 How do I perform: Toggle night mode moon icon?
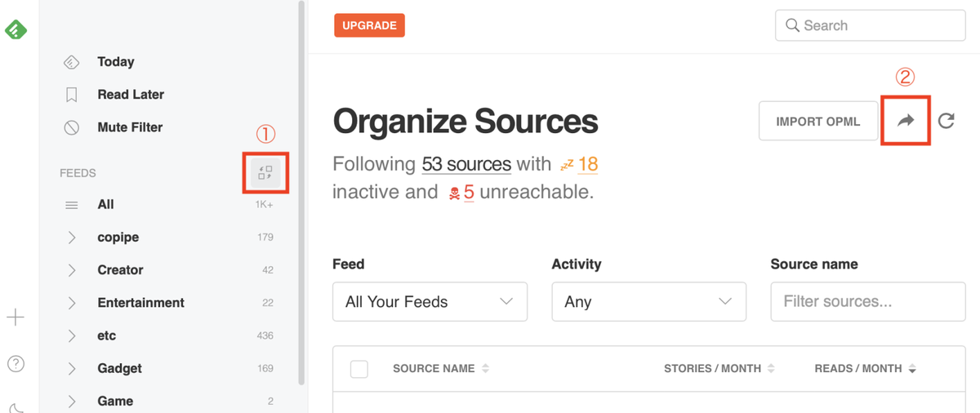(16, 406)
